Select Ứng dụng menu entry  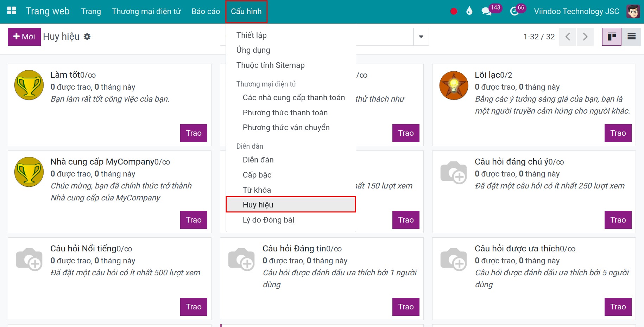point(291,50)
